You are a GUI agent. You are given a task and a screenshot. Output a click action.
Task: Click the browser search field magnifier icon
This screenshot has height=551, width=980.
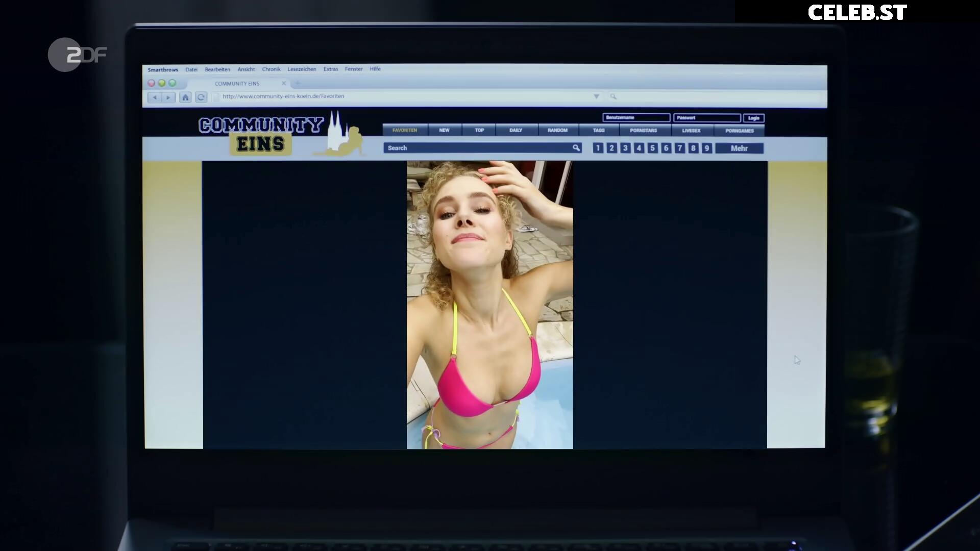(x=613, y=96)
